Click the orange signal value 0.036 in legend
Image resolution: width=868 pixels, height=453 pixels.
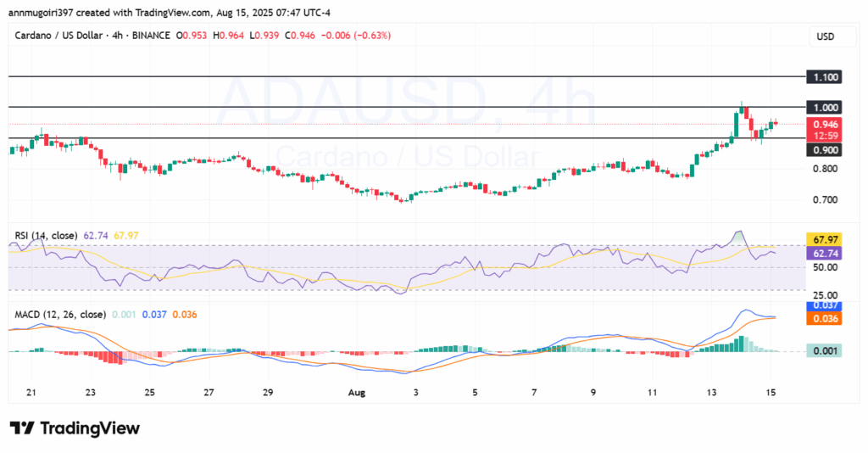pos(185,315)
